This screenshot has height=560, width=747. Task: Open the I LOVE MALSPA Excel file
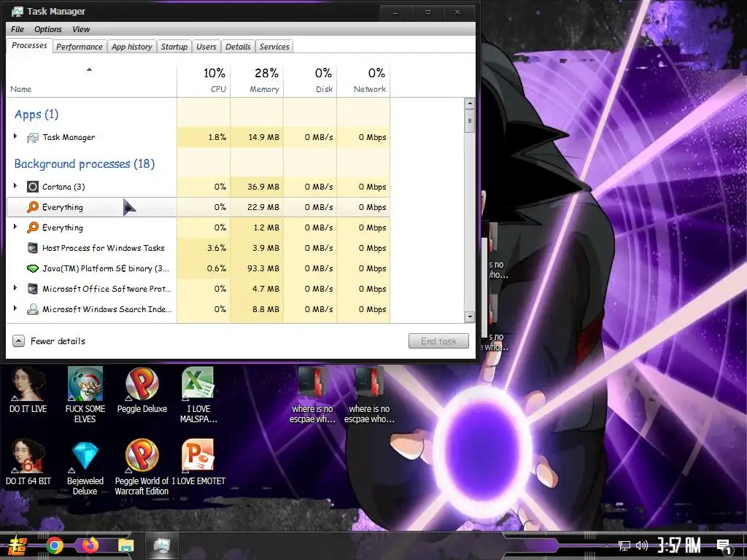point(198,394)
